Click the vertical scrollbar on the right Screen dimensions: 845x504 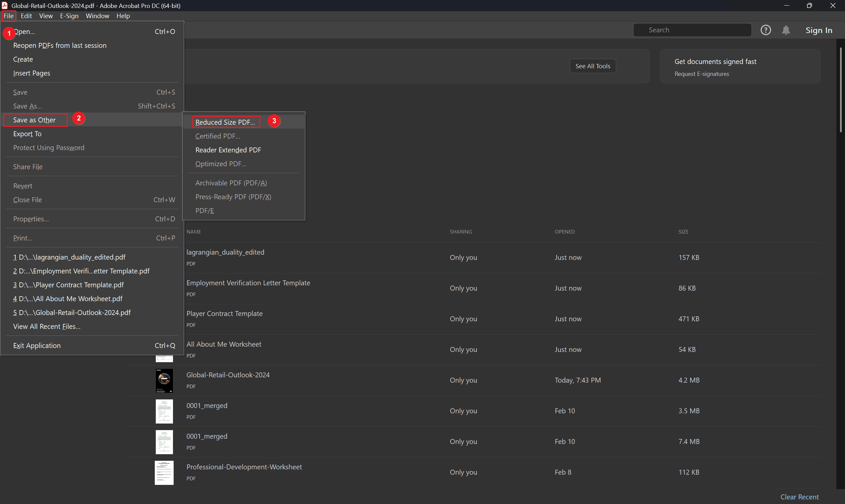pyautogui.click(x=841, y=90)
